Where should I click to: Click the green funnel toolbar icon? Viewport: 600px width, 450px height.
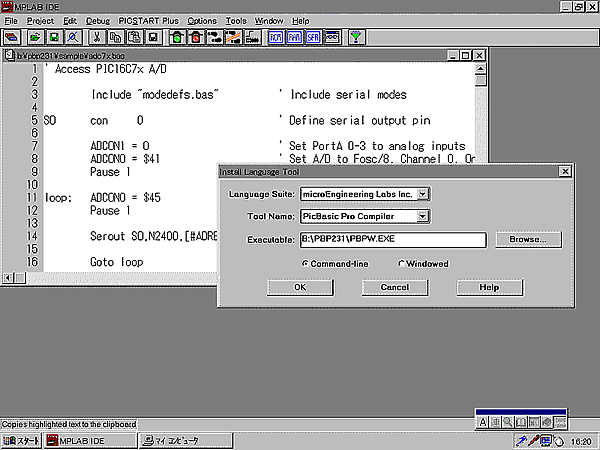[357, 38]
